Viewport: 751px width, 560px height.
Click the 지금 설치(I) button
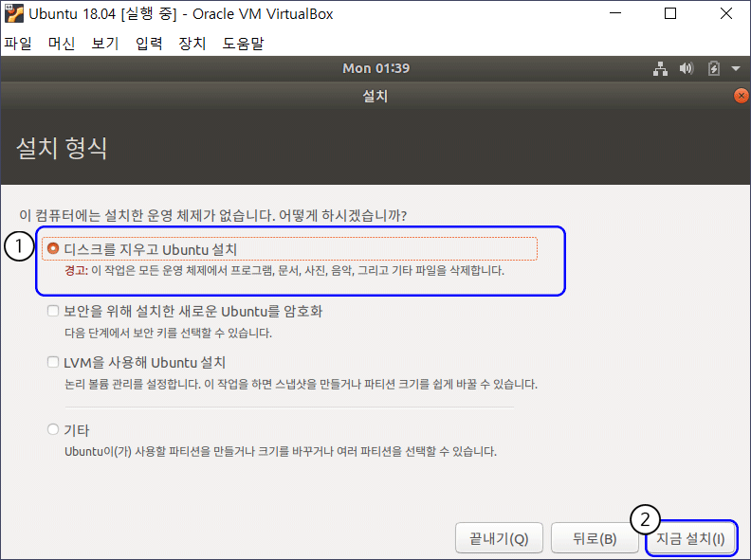(x=690, y=538)
